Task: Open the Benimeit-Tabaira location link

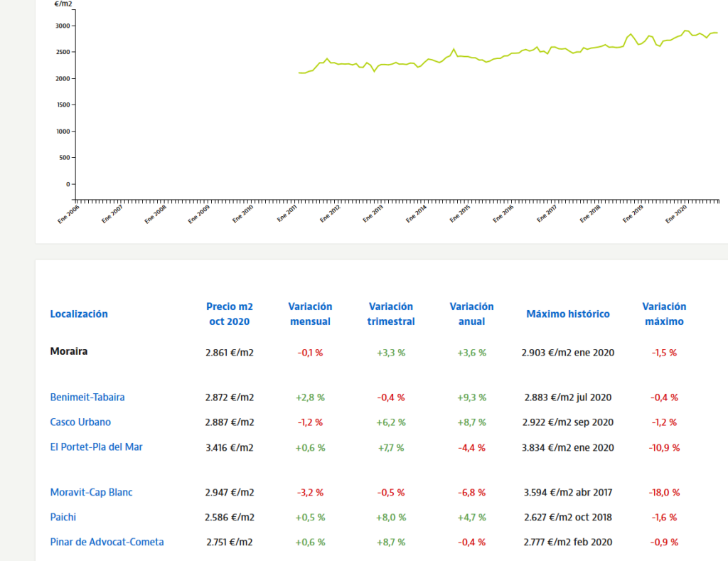Action: 87,397
